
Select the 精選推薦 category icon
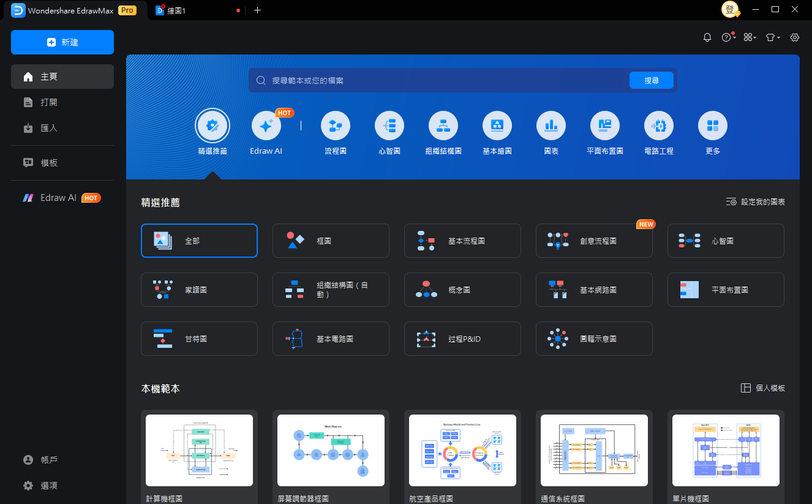coord(212,126)
